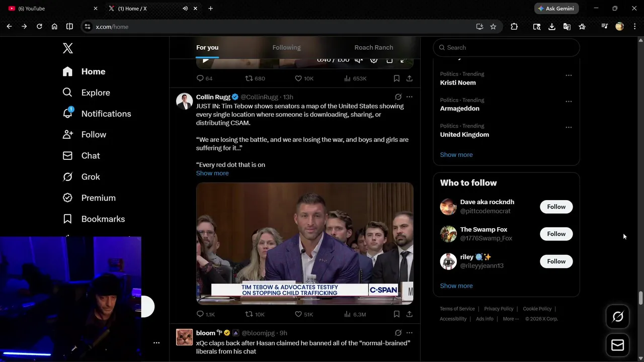Open more options for Kristi Noem trend
Screen dimensions: 644x362
coord(569,75)
